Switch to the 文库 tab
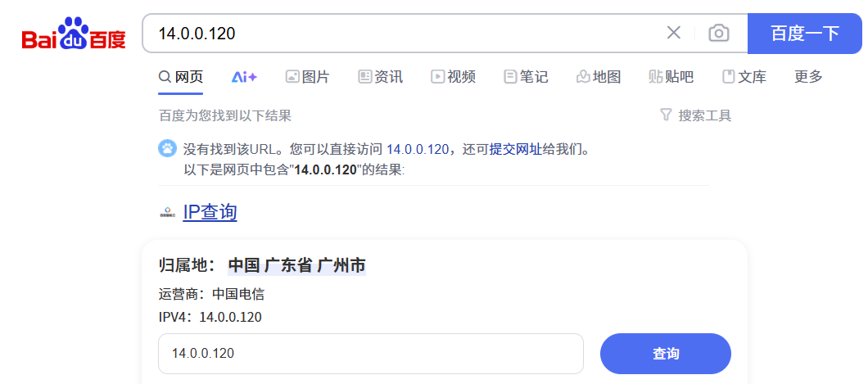 click(x=744, y=77)
